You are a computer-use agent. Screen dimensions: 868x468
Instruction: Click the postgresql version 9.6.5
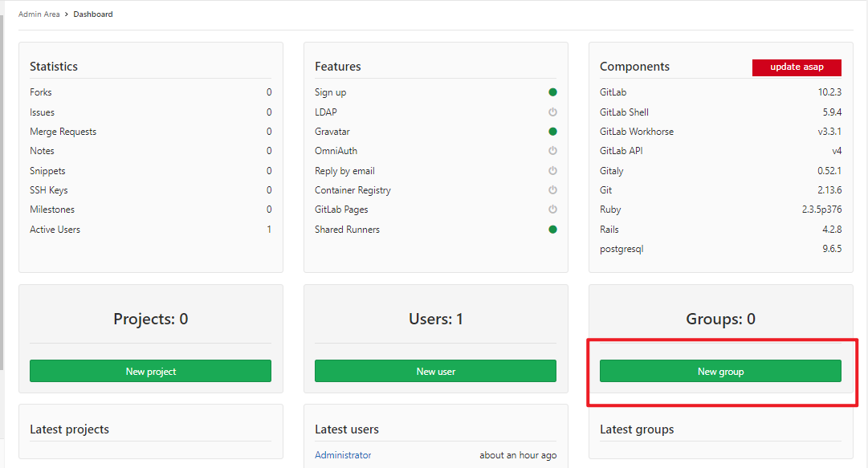[832, 249]
